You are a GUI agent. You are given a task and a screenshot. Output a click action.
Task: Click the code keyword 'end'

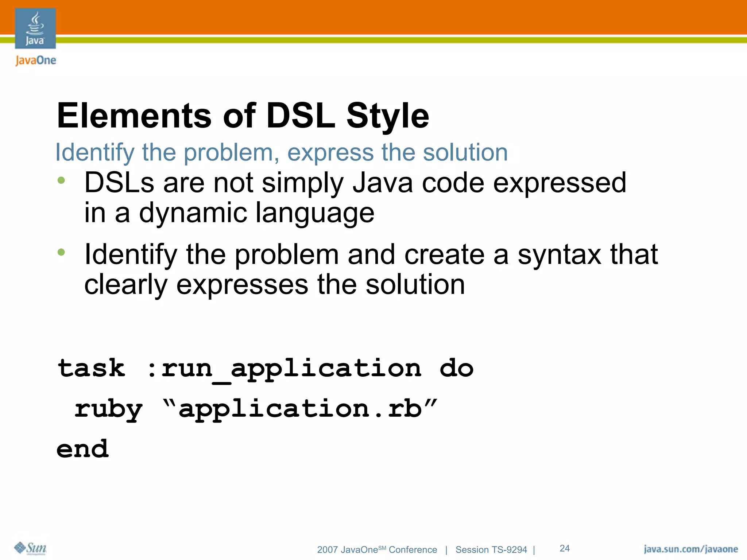82,449
